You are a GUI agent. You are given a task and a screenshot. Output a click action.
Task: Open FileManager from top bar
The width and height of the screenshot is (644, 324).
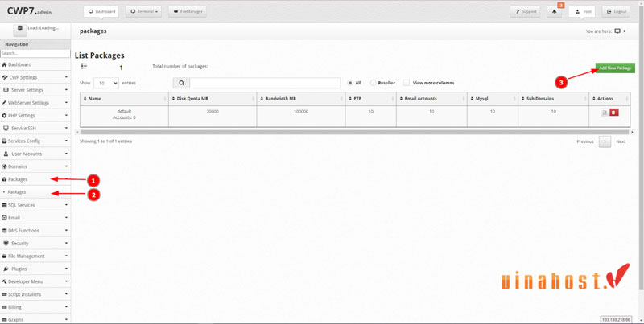tap(188, 12)
